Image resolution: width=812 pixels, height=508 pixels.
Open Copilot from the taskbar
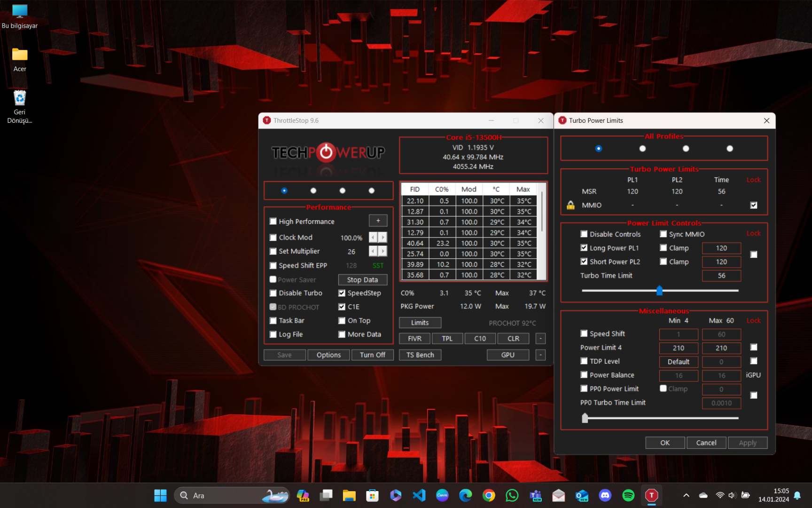click(303, 495)
